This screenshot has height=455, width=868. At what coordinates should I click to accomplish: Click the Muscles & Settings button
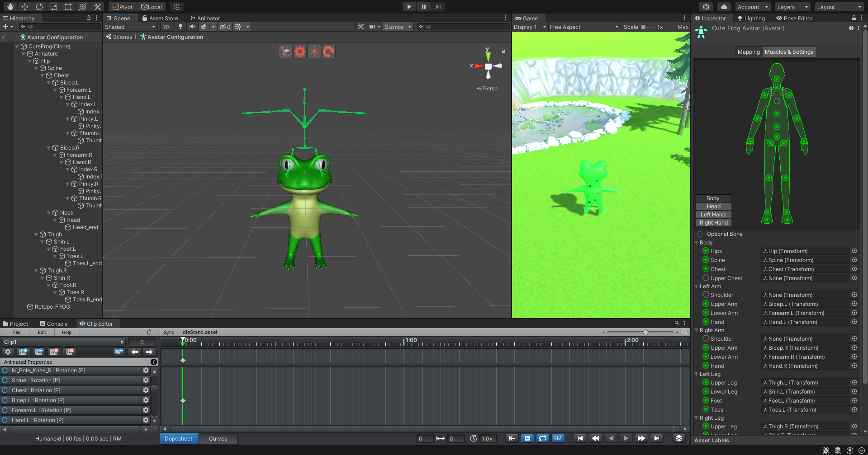pyautogui.click(x=789, y=52)
